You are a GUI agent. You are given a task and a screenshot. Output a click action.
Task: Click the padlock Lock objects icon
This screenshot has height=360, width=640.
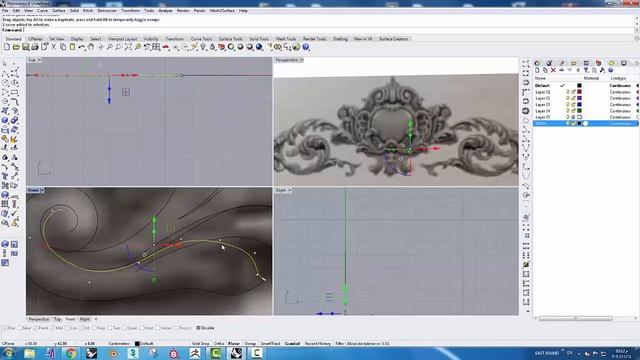click(x=212, y=47)
